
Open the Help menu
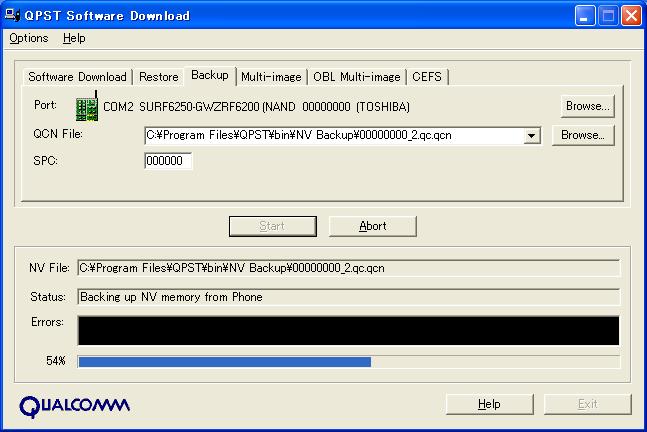point(74,38)
